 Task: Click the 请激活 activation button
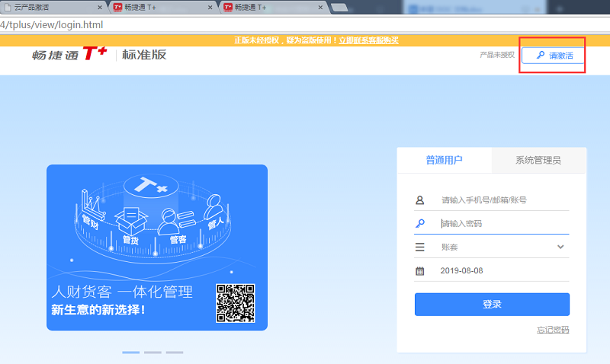click(553, 56)
